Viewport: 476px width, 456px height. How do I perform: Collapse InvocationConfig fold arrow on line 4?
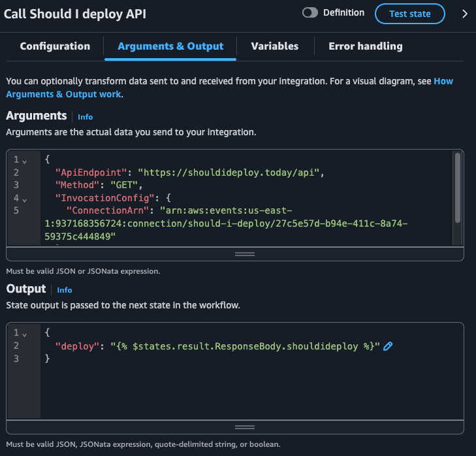coord(25,200)
